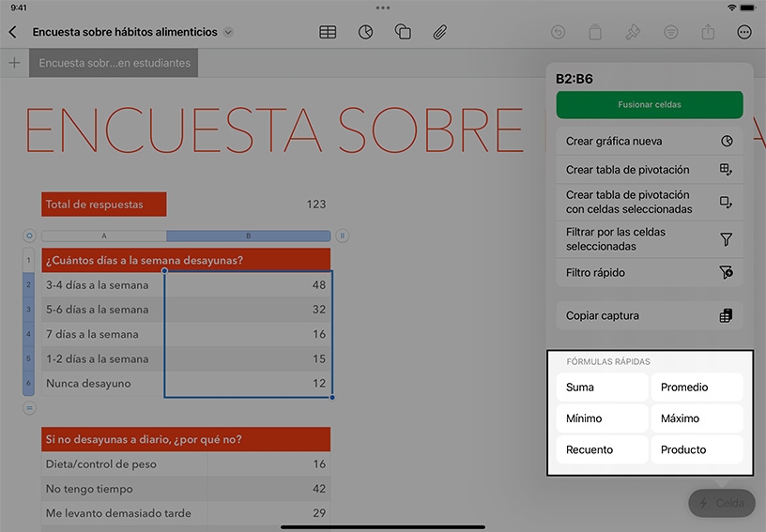Select the cell with value 32
This screenshot has width=766, height=532.
[x=248, y=310]
